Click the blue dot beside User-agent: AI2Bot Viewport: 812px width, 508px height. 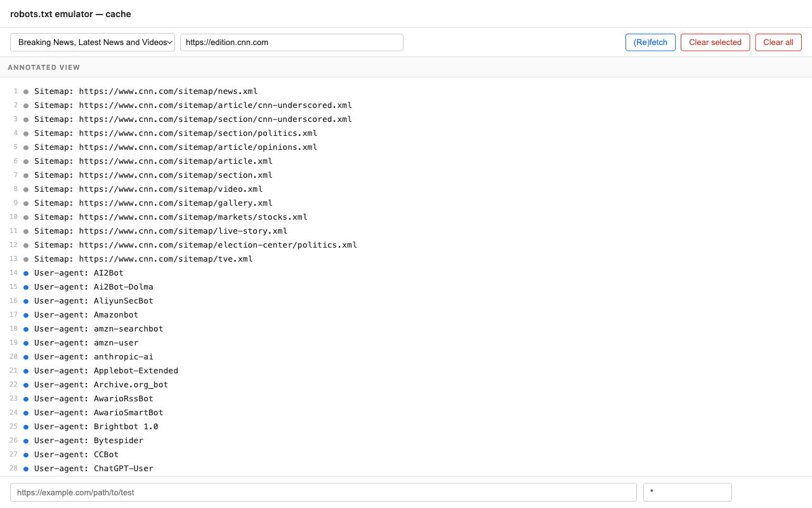tap(26, 273)
